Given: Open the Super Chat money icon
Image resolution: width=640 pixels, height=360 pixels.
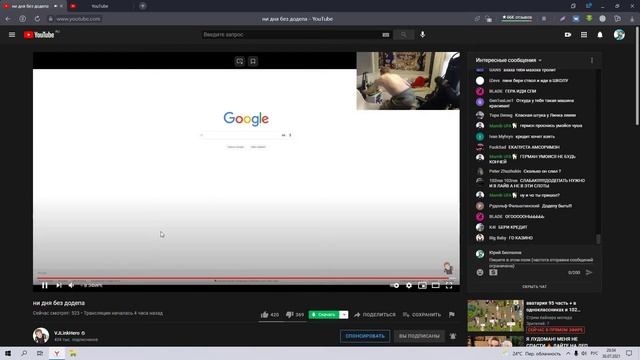Looking at the screenshot, I should 493,272.
